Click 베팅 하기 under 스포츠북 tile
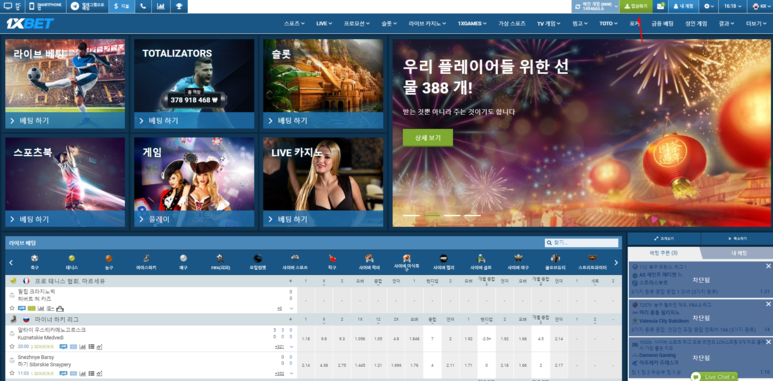 [x=65, y=219]
